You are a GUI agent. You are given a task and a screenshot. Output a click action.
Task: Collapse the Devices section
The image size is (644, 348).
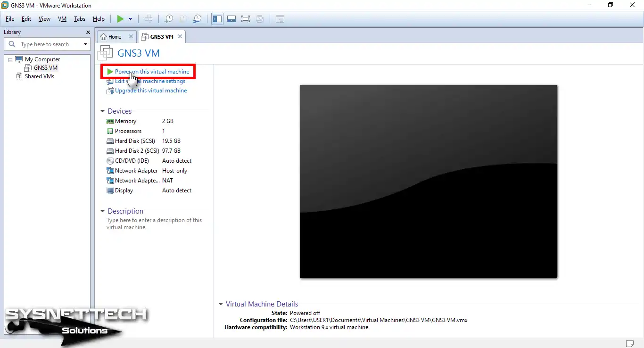tap(103, 111)
